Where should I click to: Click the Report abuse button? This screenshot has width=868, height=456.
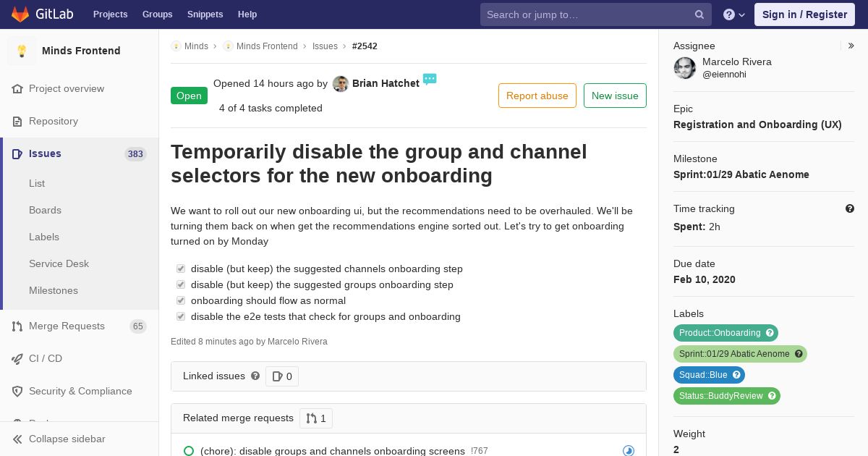click(537, 96)
